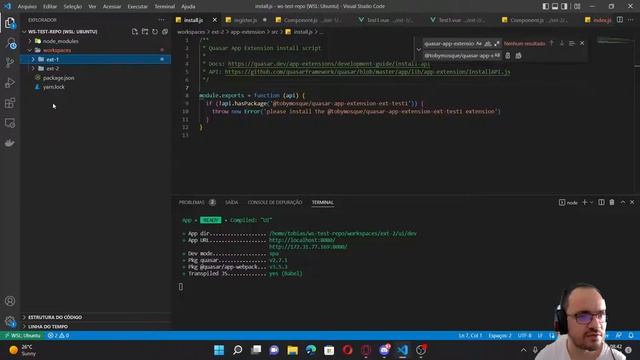Open the Extensions view
Screen dimensions: 640x360
(x=10, y=103)
